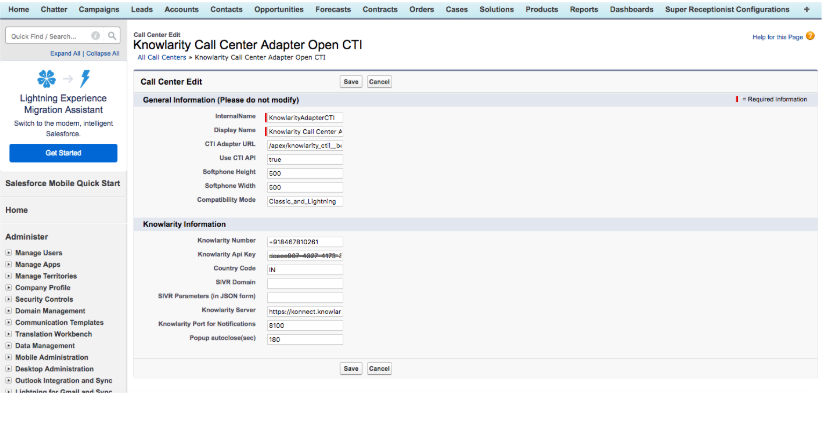This screenshot has width=831, height=428.
Task: Click the Country Code field
Action: point(305,270)
